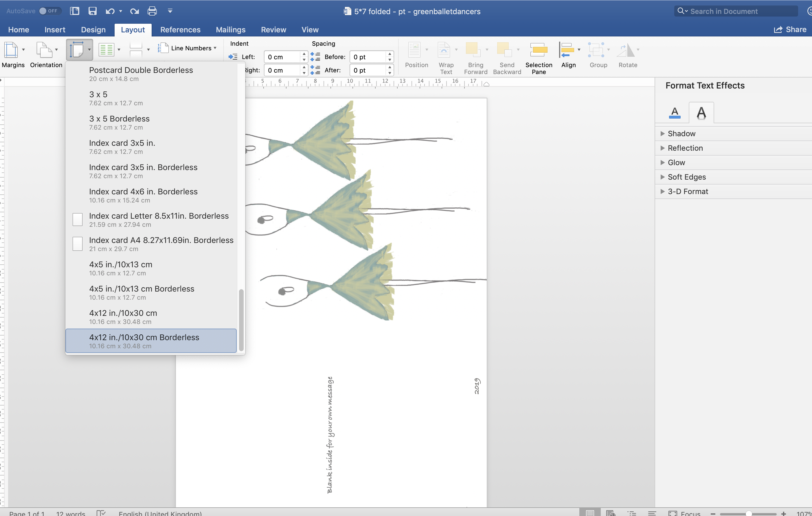The image size is (812, 516).
Task: Open the Design tab
Action: click(93, 30)
